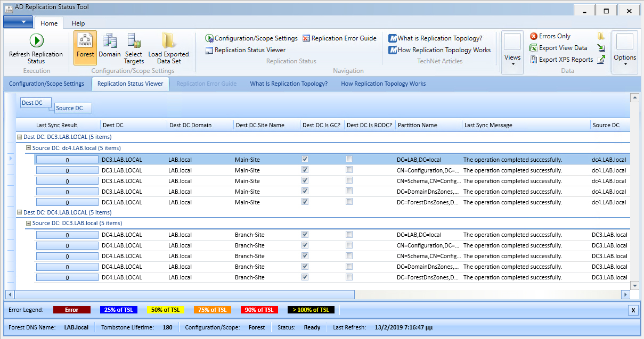Viewport: 644px width, 339px height.
Task: Open How Replication Topology Works TechNet article
Action: click(x=439, y=50)
